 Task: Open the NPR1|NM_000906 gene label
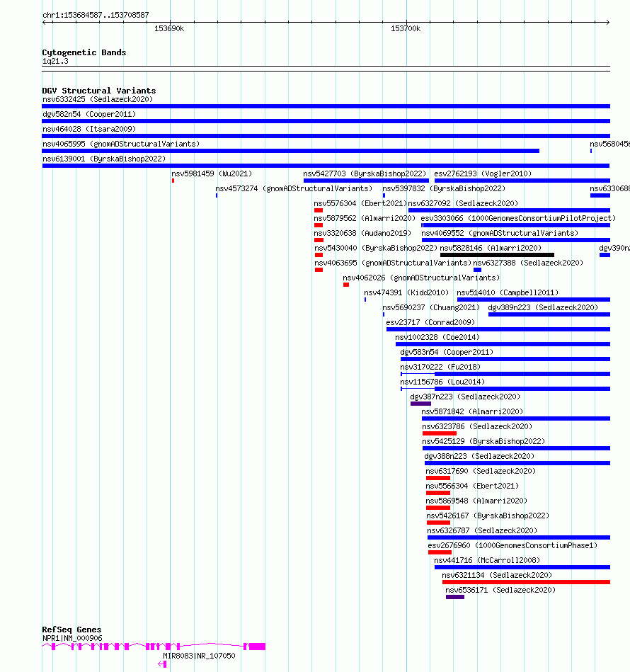tap(72, 639)
